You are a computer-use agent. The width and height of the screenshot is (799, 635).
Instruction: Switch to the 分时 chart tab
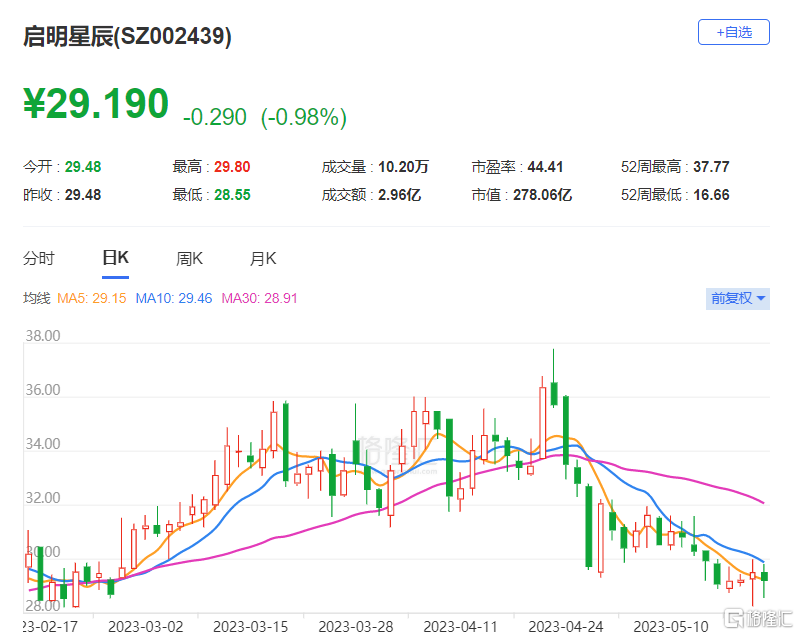[x=38, y=258]
